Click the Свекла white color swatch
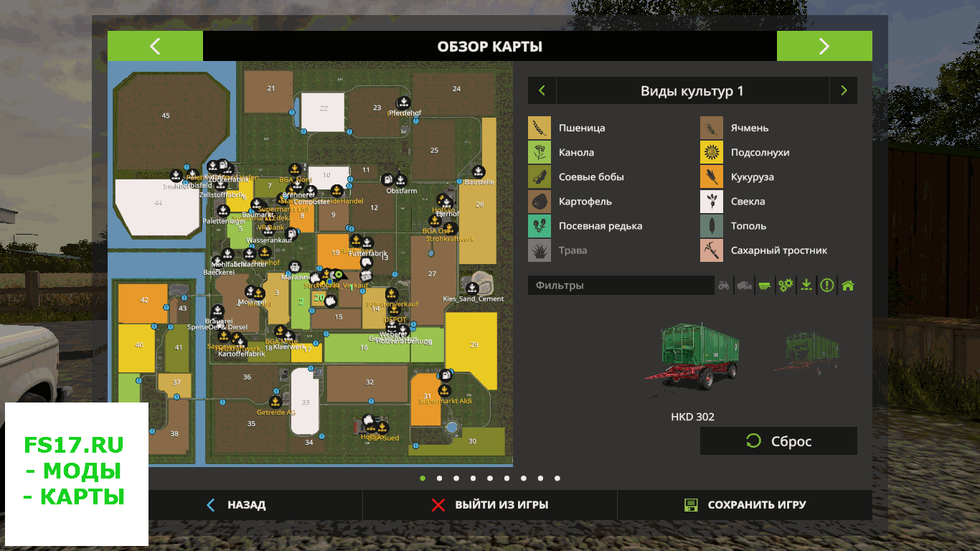Viewport: 980px width, 551px height. pos(712,202)
